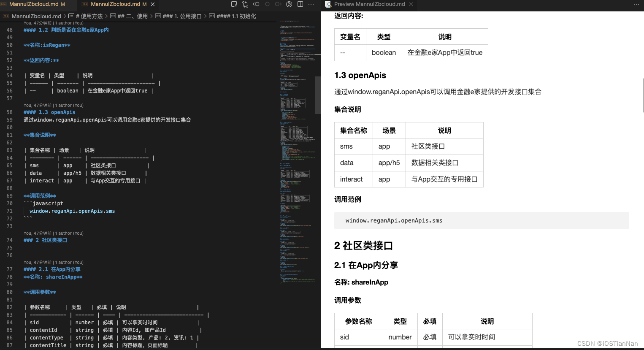Click 'boolean' cell in preview table
This screenshot has height=350, width=644.
point(384,52)
